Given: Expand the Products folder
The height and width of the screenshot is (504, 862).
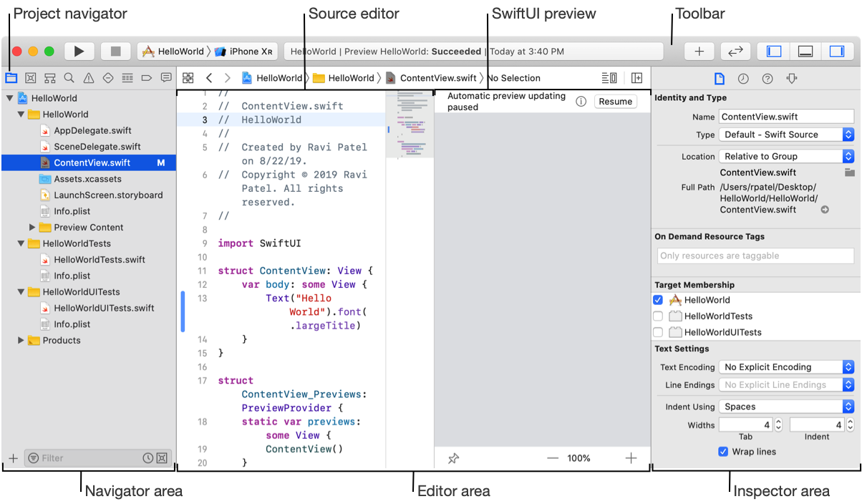Looking at the screenshot, I should tap(21, 341).
